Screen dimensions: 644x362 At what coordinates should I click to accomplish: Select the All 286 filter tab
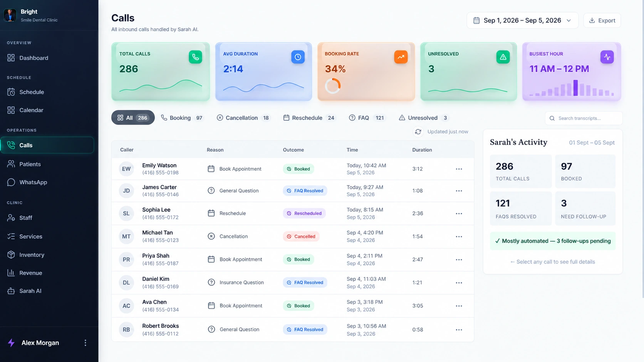(133, 118)
